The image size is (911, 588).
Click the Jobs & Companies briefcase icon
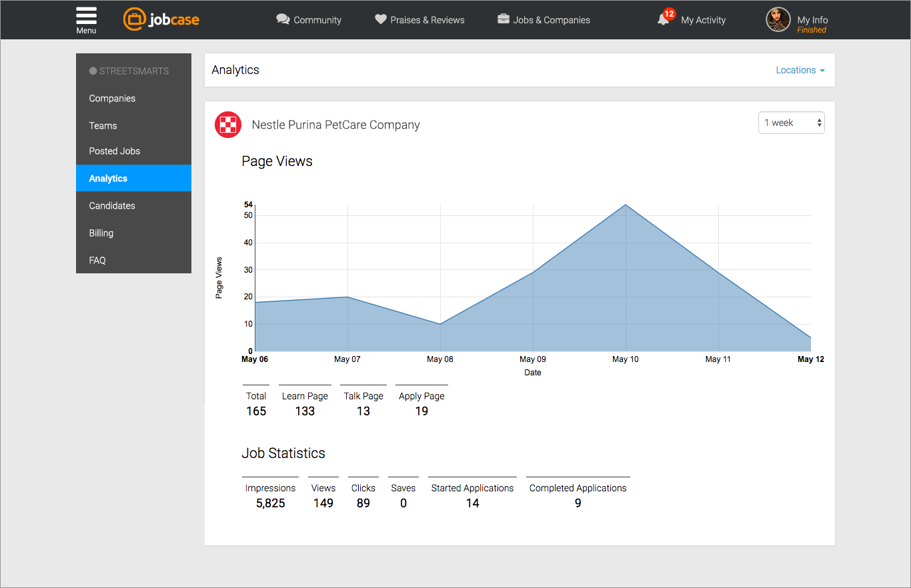504,19
